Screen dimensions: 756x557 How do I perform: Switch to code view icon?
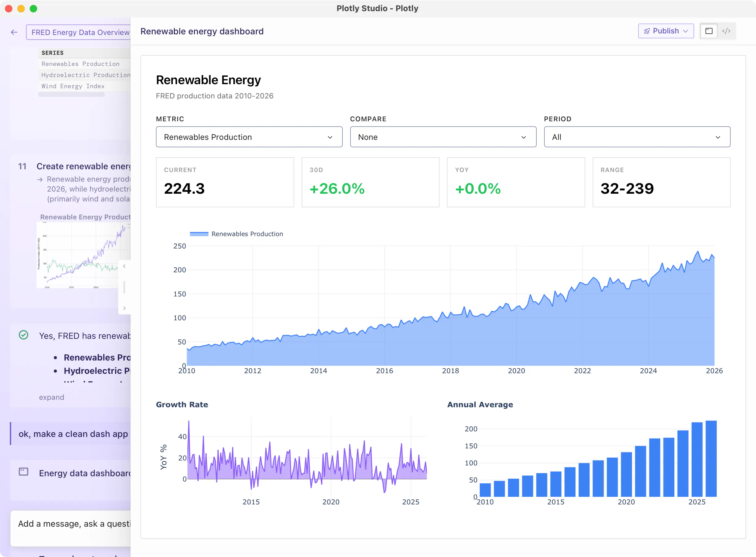[x=726, y=31]
